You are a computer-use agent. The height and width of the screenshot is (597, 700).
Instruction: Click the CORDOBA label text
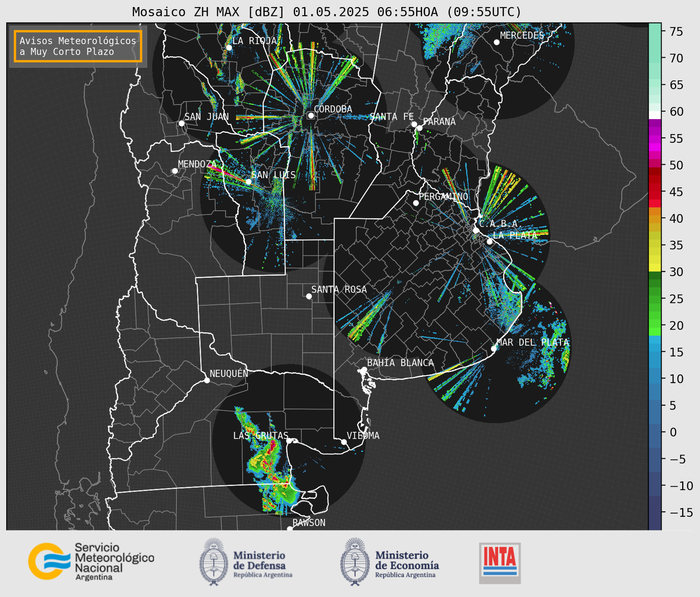333,109
